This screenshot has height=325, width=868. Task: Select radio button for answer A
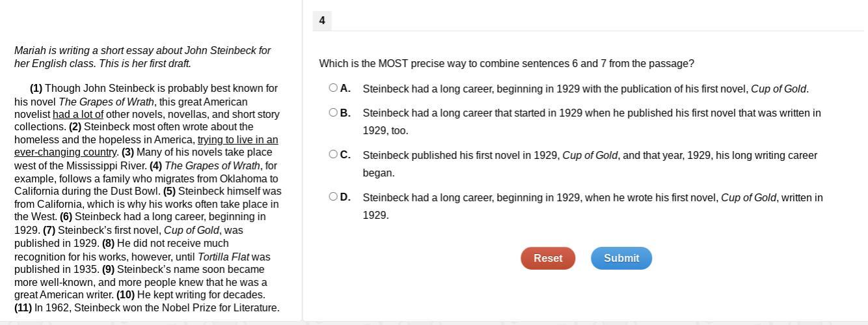click(x=333, y=88)
